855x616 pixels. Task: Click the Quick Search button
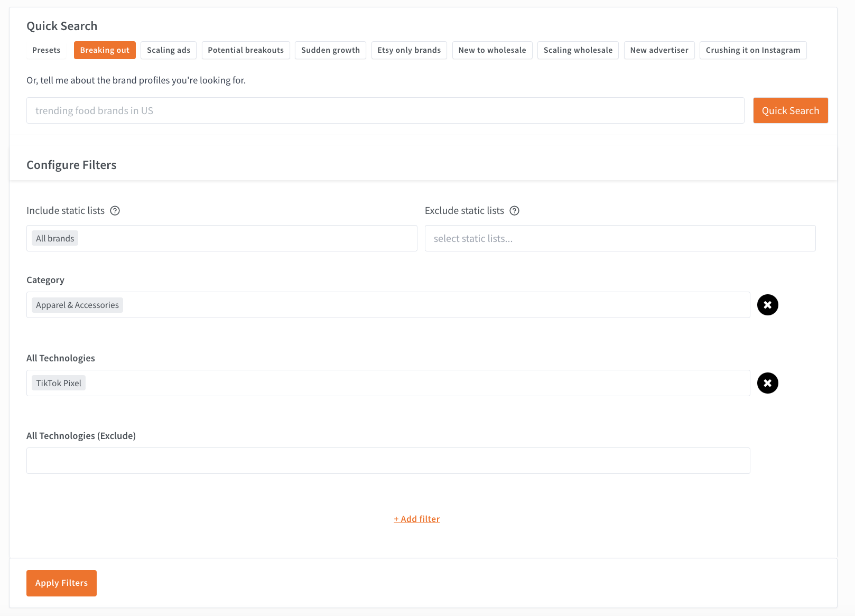click(790, 110)
